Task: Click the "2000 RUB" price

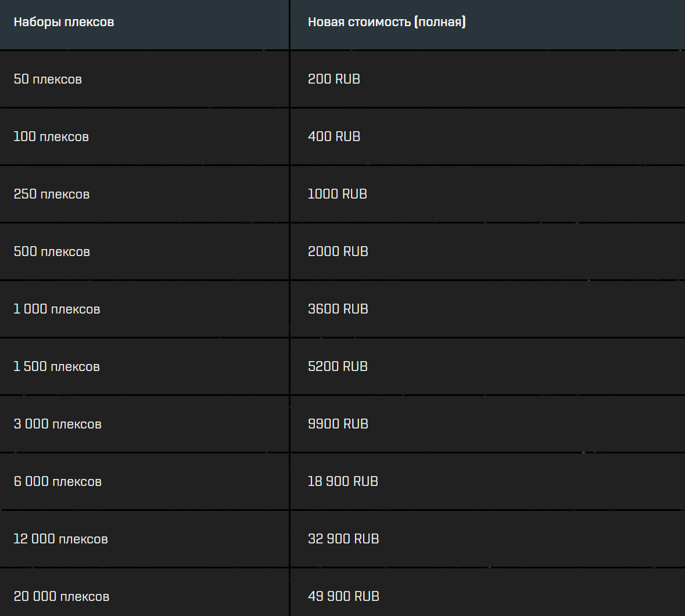Action: coord(338,251)
